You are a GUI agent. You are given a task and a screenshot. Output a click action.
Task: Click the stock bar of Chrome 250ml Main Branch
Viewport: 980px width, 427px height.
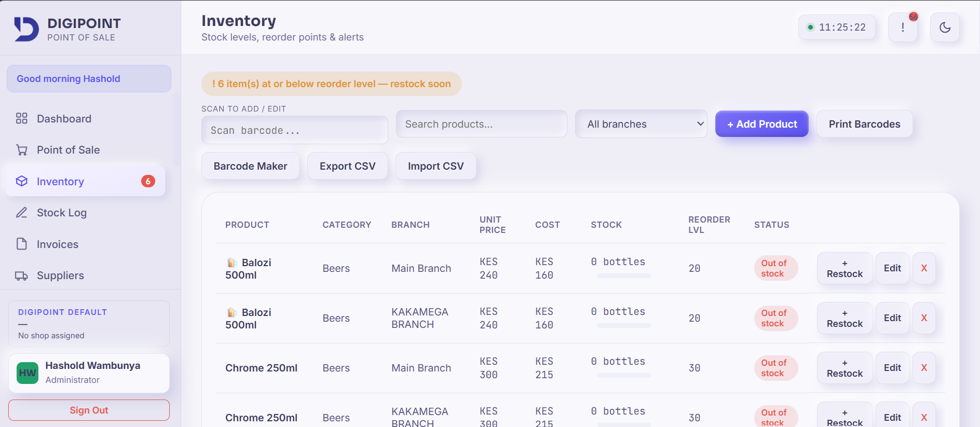624,376
